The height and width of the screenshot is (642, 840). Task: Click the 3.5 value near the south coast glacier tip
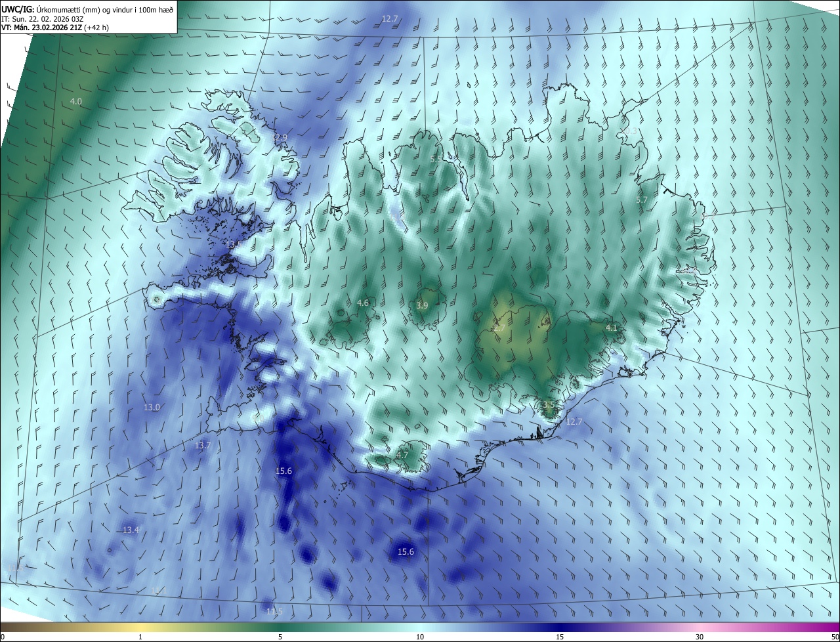(x=549, y=404)
